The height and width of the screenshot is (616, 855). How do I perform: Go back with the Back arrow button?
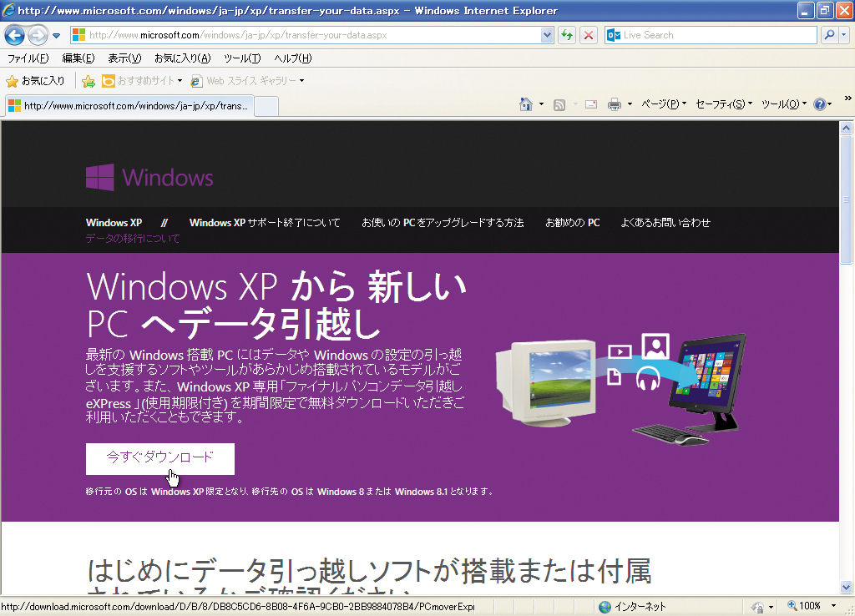(15, 35)
